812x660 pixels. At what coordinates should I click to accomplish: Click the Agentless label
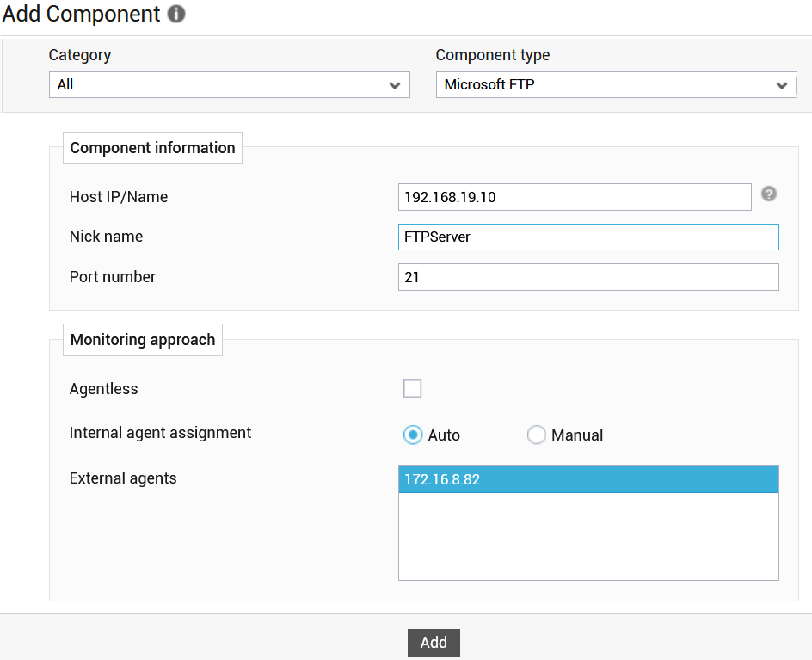tap(103, 389)
